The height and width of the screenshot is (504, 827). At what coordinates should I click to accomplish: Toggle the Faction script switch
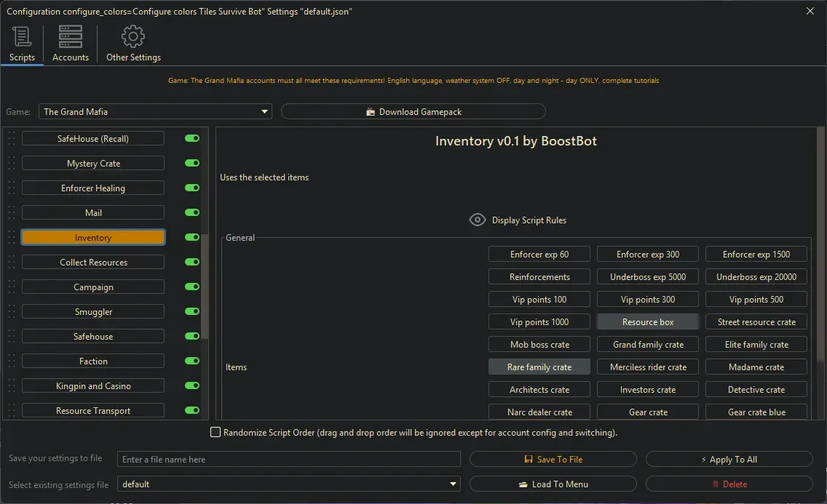(192, 361)
